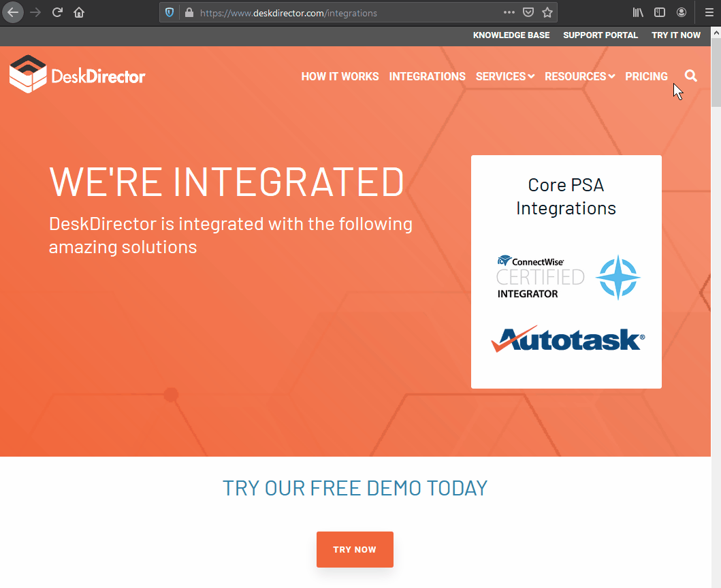
Task: Click the page scrollbar up arrow
Action: (716, 33)
